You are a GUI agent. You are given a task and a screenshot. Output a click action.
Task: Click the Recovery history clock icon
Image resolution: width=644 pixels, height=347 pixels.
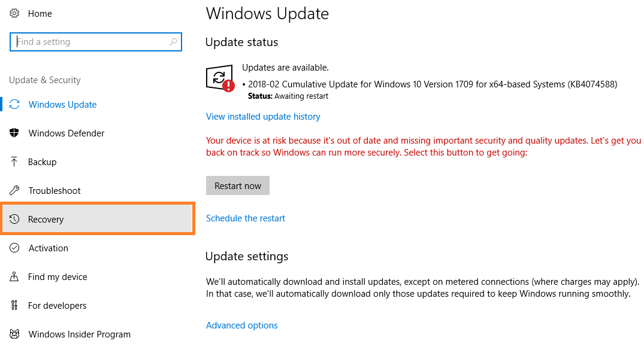click(15, 220)
